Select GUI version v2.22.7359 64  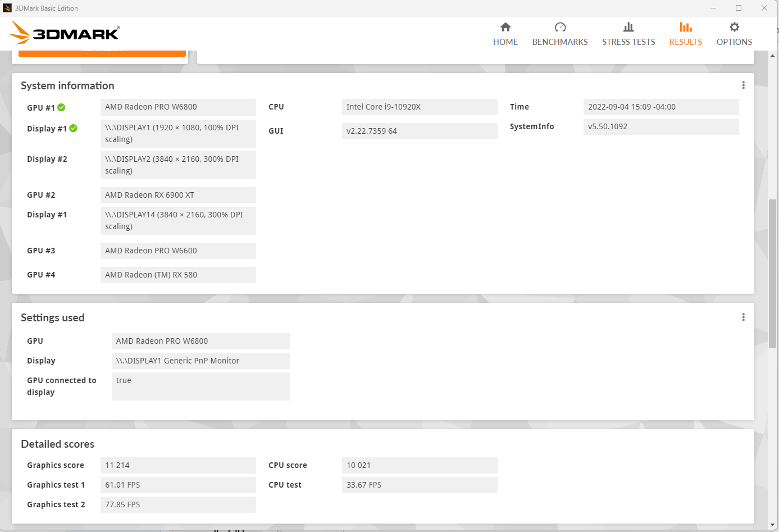point(420,131)
